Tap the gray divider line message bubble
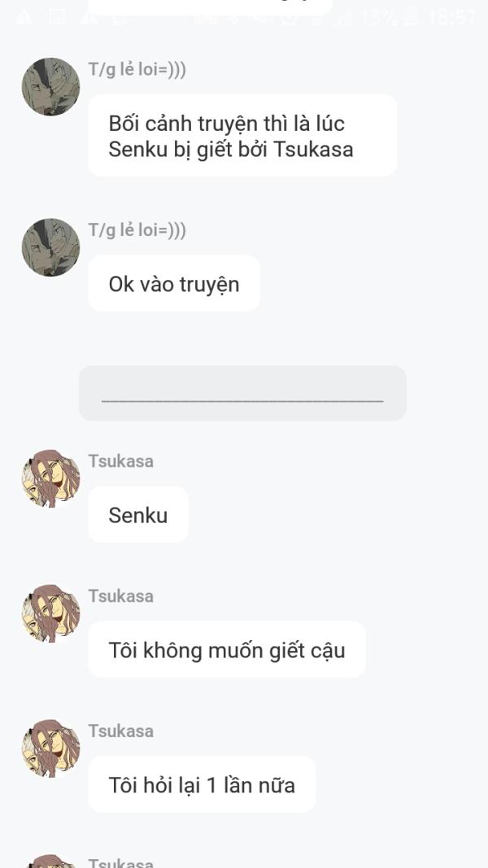 click(242, 393)
